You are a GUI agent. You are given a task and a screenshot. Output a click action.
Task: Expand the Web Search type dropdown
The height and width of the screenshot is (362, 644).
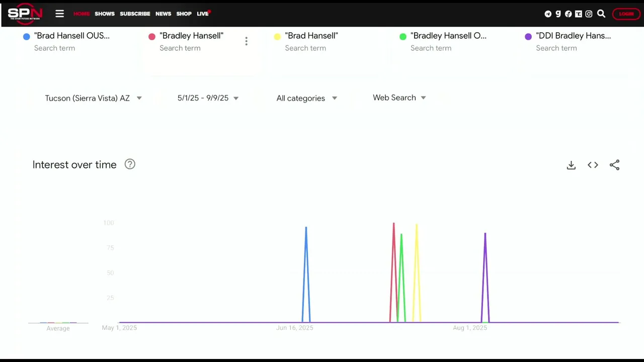click(399, 98)
